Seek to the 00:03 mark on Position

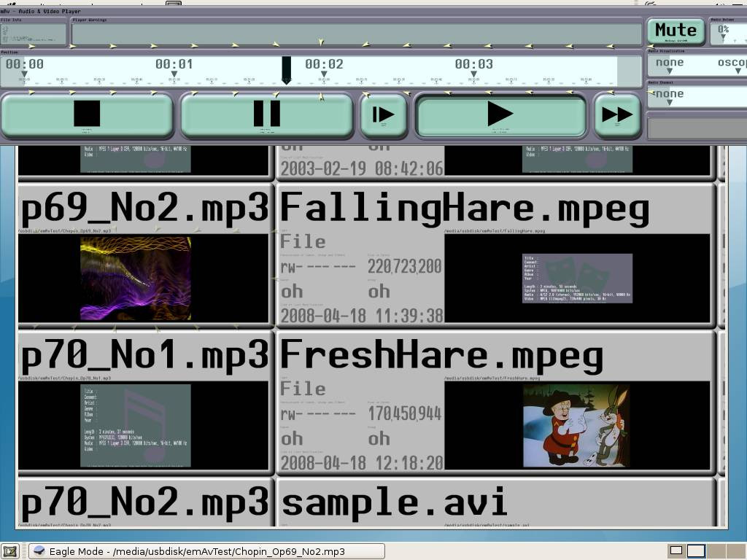coord(473,66)
